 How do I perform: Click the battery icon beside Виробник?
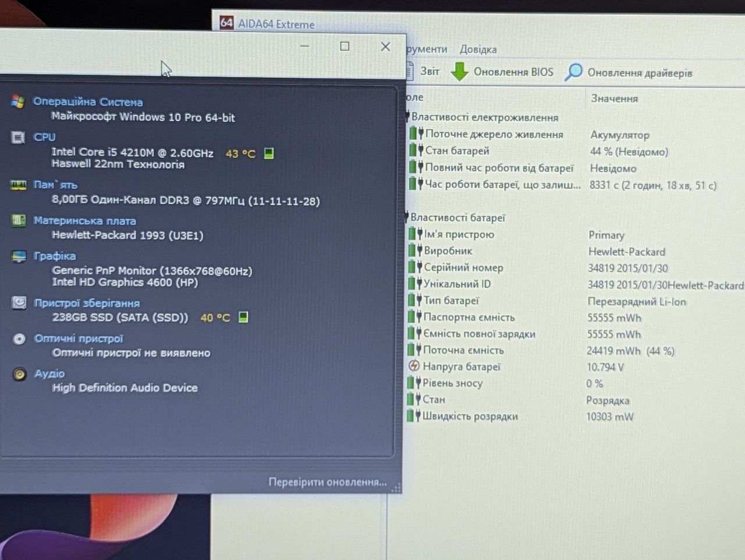(x=415, y=251)
